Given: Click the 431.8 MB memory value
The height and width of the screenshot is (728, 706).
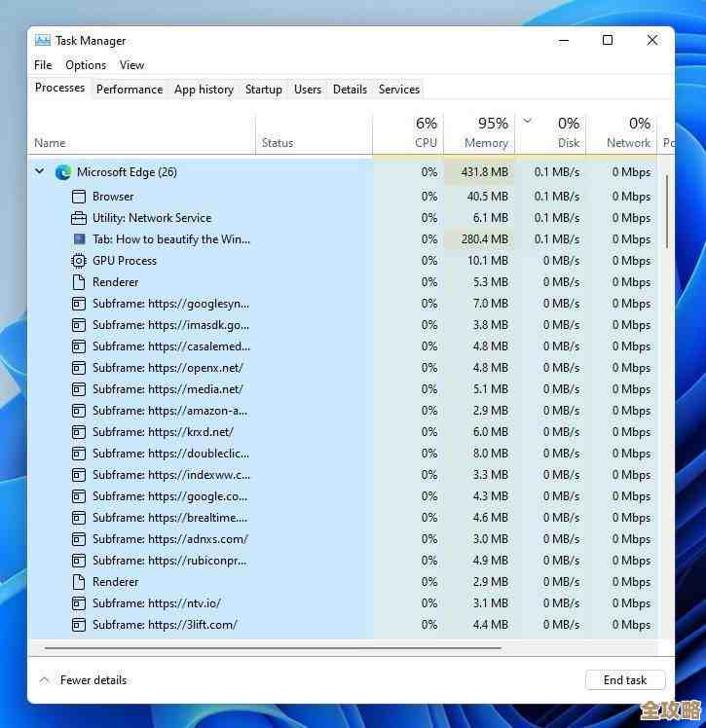Looking at the screenshot, I should coord(484,172).
